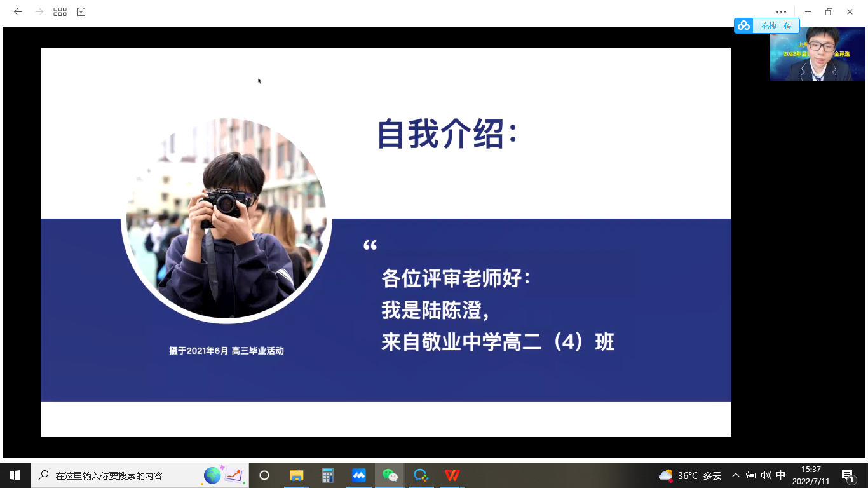
Task: Open the Calculator app in taskbar
Action: click(x=328, y=475)
